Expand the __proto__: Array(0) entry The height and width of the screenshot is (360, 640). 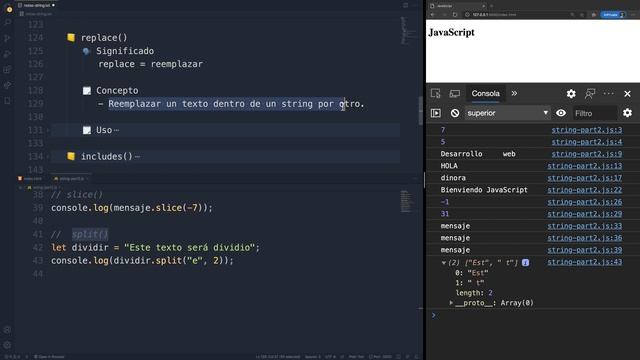point(451,303)
